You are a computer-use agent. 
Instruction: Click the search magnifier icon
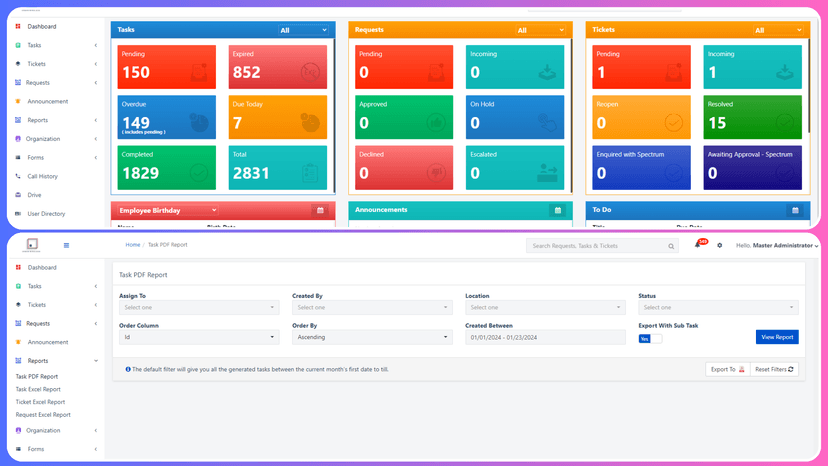pos(671,246)
